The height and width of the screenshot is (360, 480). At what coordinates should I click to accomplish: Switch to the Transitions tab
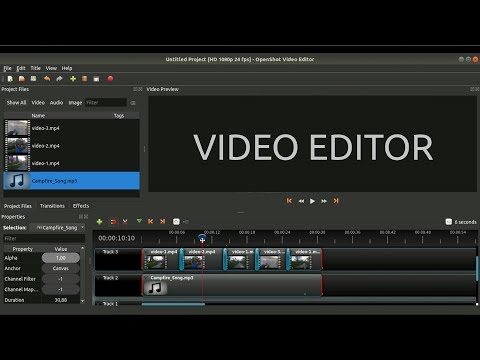(x=52, y=206)
